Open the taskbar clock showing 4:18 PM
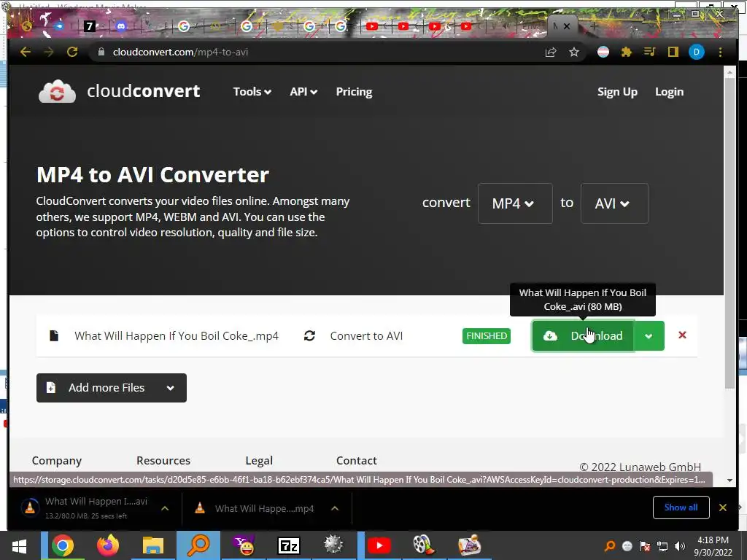Viewport: 747px width, 560px height. pos(713,546)
